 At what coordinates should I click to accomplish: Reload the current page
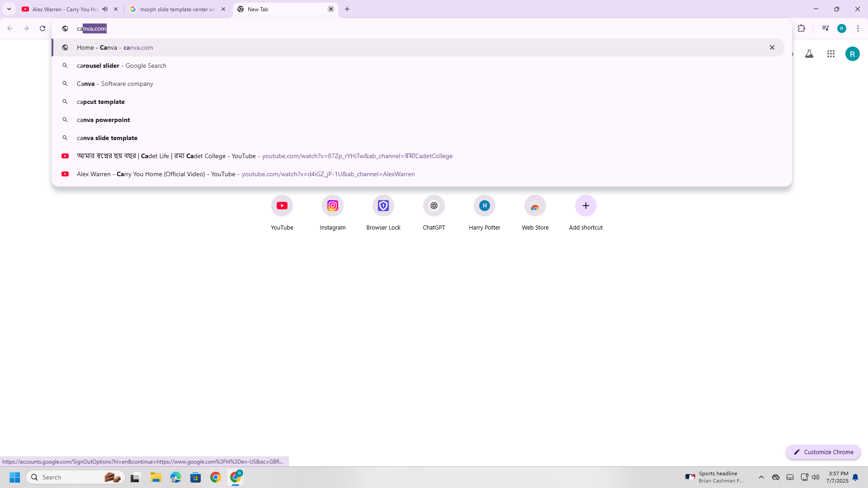[x=42, y=28]
